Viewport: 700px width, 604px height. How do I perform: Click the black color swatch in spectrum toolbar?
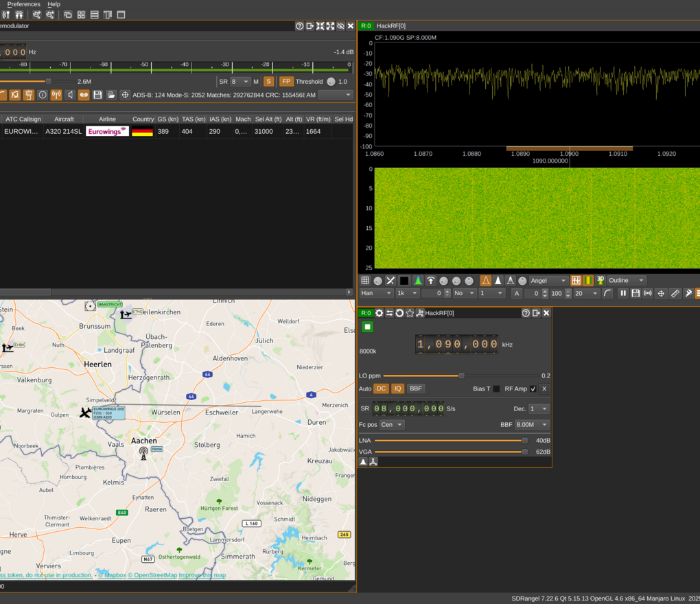click(404, 280)
